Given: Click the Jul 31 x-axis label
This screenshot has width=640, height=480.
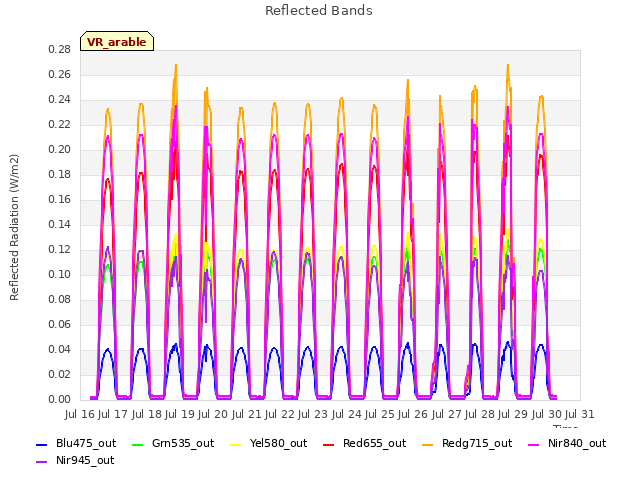Looking at the screenshot, I should click(x=579, y=414).
